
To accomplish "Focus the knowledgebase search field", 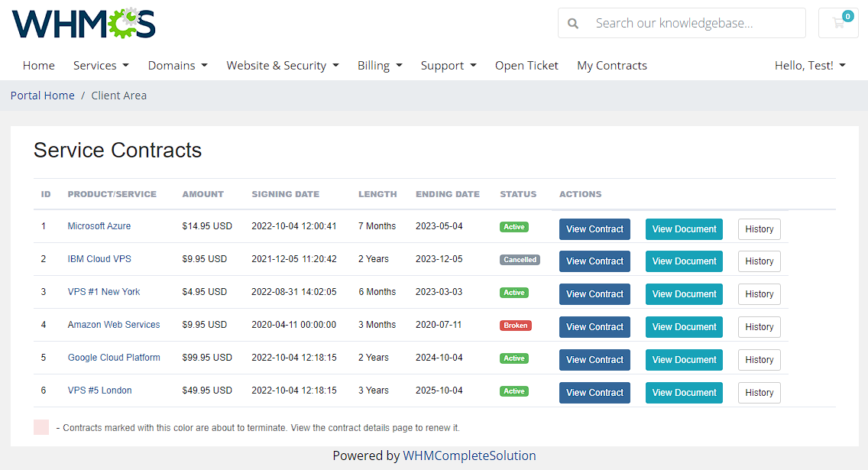I will [x=682, y=23].
